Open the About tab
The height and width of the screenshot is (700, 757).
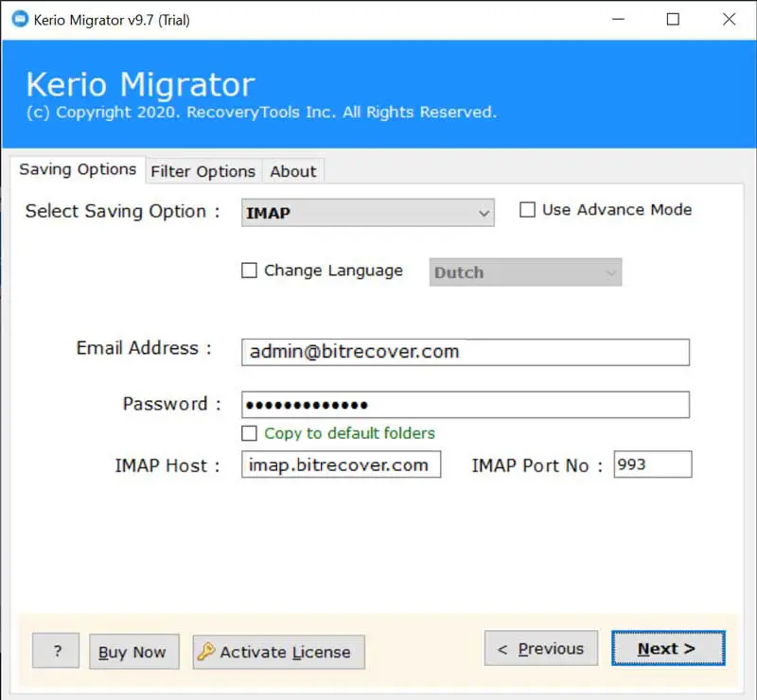tap(293, 171)
